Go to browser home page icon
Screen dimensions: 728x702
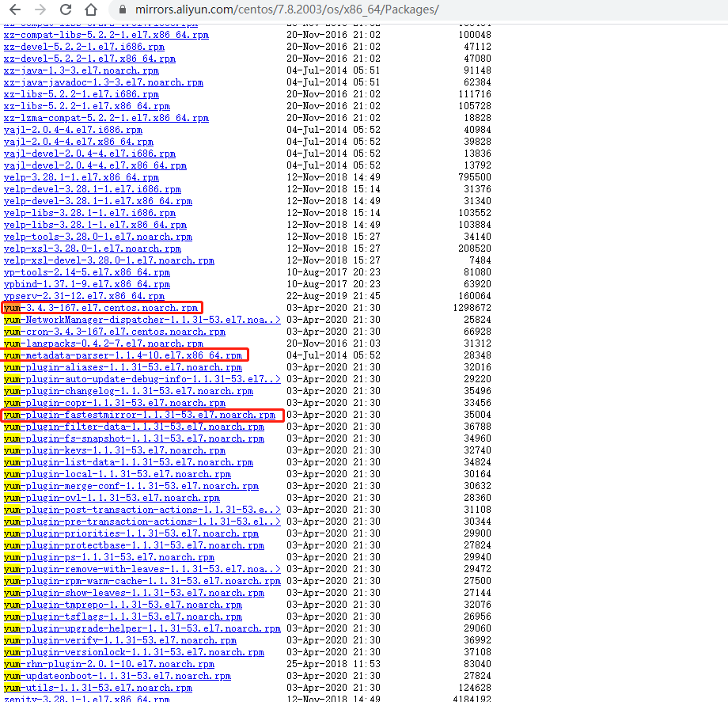(91, 9)
